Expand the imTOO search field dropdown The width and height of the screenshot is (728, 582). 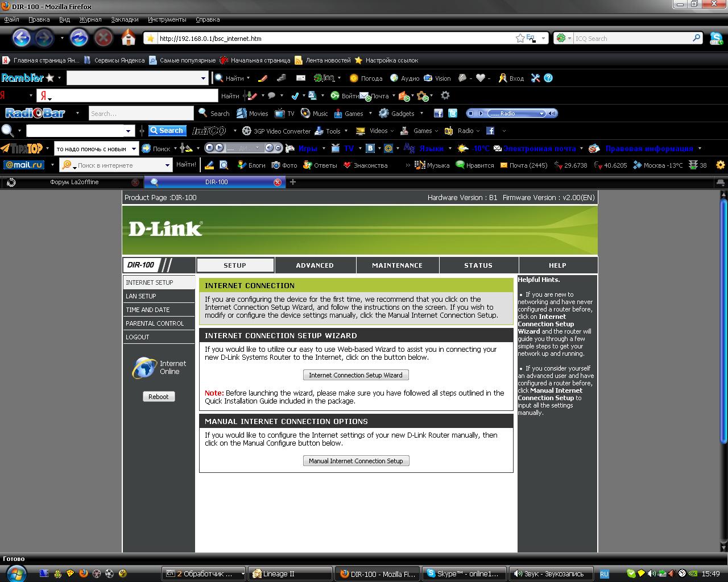point(129,131)
